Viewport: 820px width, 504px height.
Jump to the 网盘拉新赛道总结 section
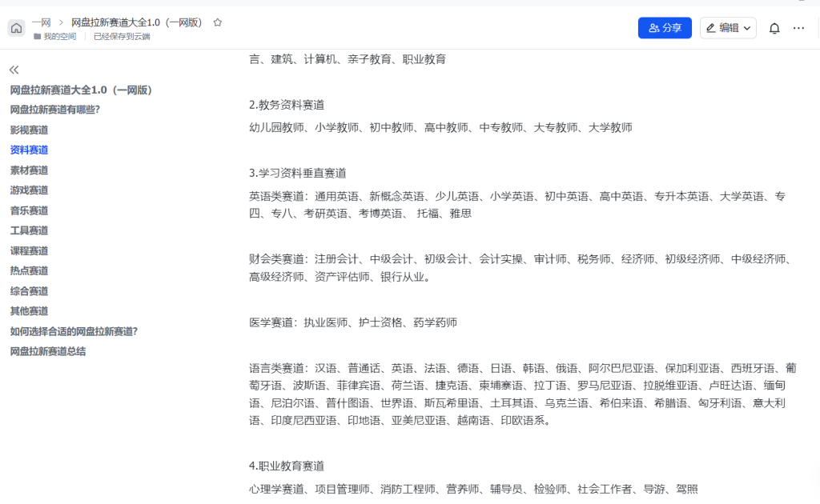click(48, 351)
